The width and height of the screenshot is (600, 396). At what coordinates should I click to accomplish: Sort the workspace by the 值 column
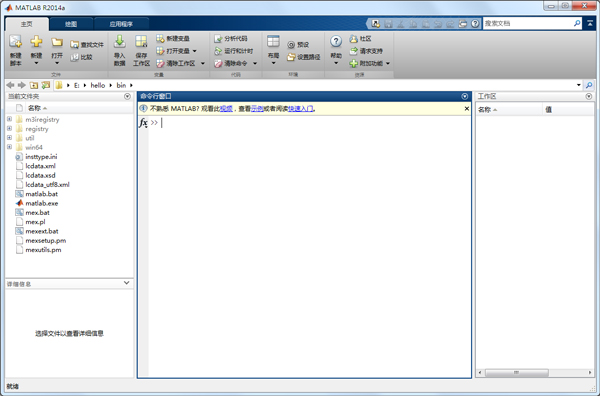coord(548,110)
